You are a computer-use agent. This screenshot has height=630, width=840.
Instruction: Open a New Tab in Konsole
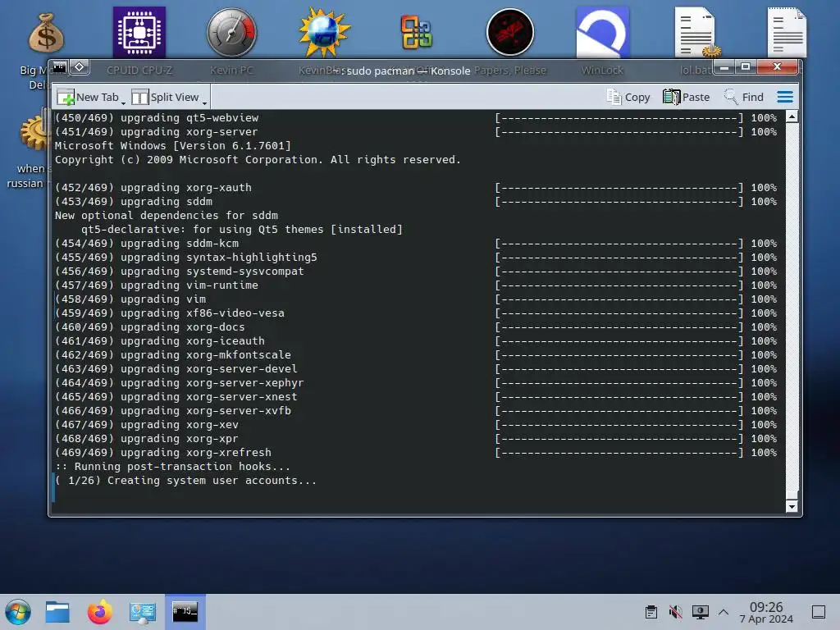[x=88, y=97]
